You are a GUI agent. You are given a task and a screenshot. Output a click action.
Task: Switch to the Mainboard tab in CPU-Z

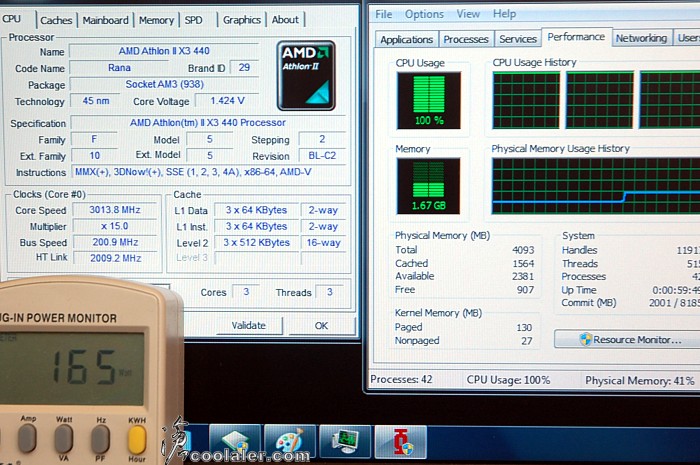(105, 20)
